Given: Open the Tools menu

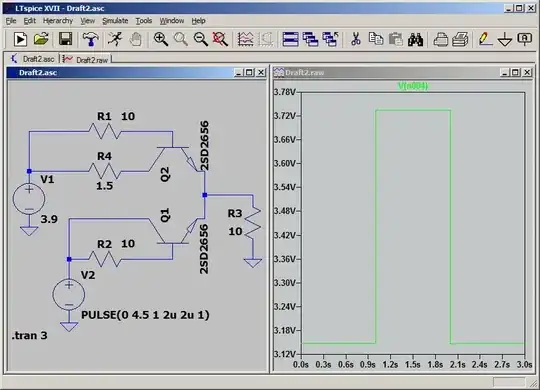Looking at the screenshot, I should pyautogui.click(x=144, y=21).
